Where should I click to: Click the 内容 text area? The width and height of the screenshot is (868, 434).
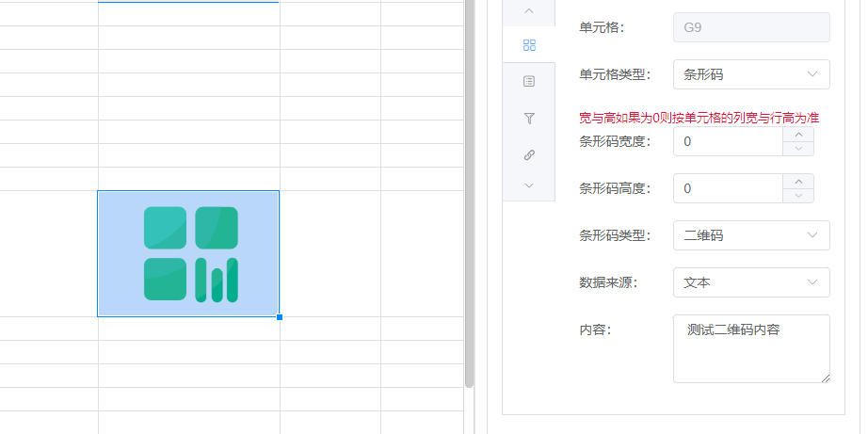click(751, 348)
